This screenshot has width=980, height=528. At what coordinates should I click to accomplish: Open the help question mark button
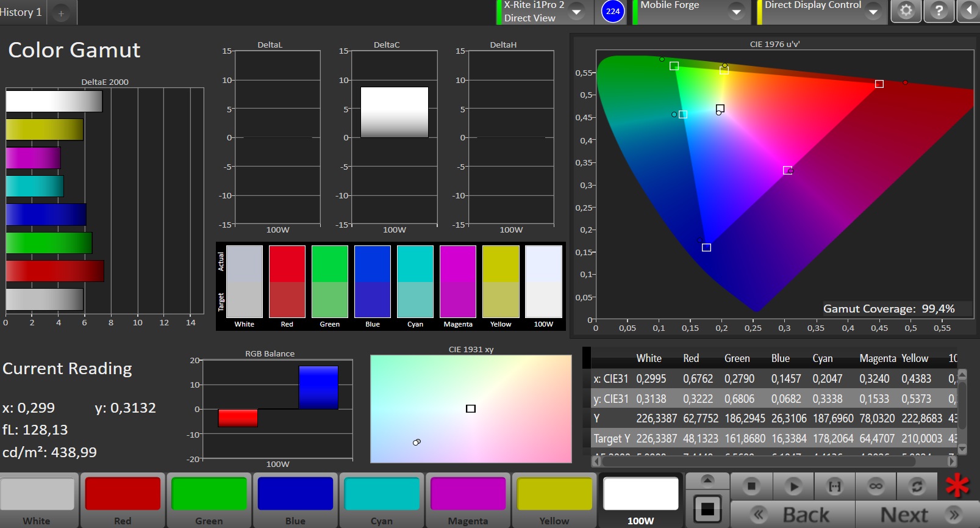point(939,11)
